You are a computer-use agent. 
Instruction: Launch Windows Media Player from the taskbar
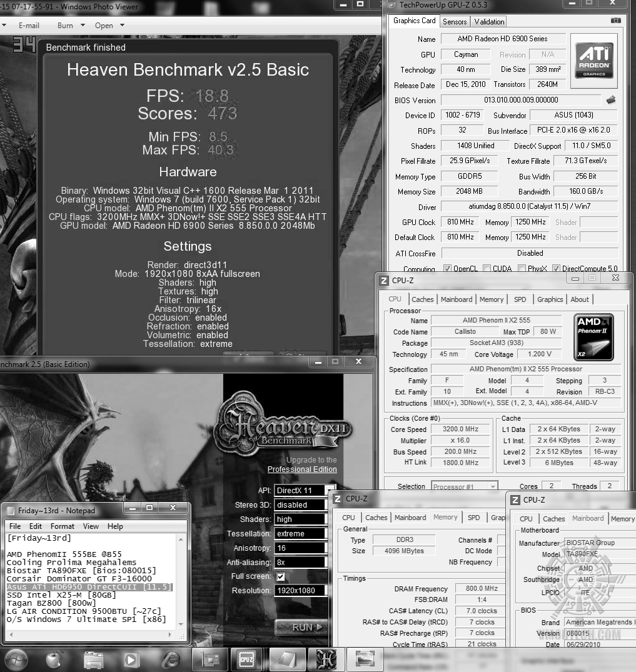pos(131,660)
